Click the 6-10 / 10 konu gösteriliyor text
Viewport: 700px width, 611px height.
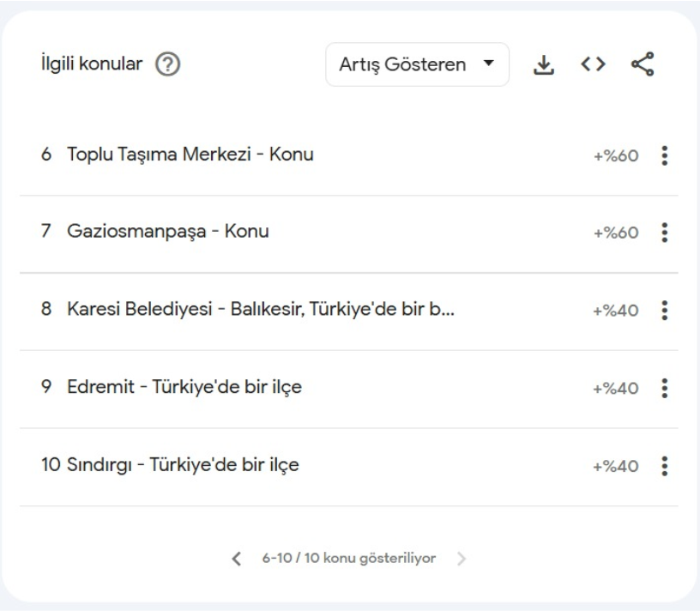click(x=349, y=560)
